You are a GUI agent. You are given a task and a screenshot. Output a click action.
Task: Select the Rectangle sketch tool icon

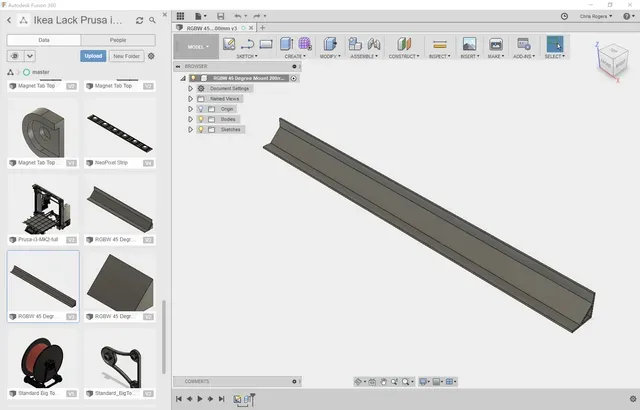pyautogui.click(x=266, y=44)
